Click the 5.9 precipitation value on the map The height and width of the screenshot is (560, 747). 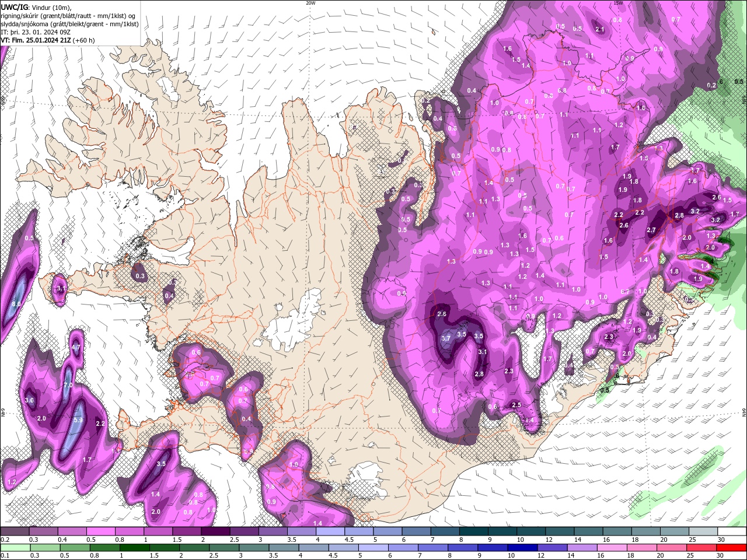pyautogui.click(x=79, y=420)
